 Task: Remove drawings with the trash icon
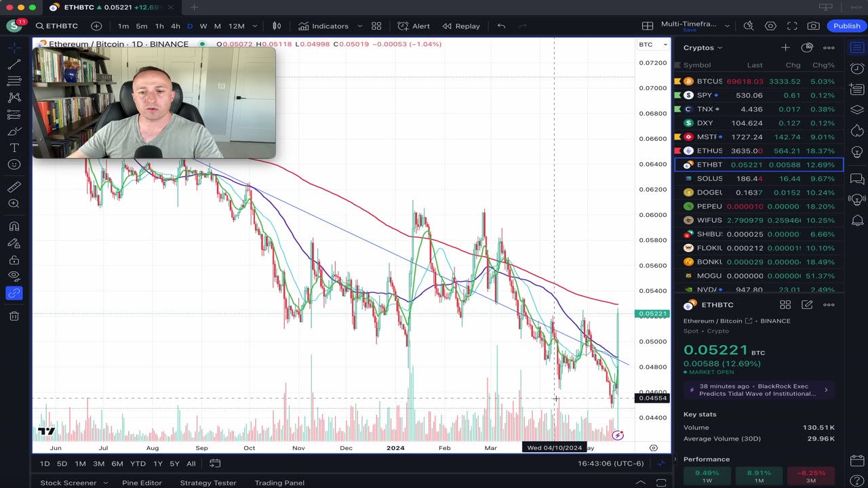pos(14,316)
